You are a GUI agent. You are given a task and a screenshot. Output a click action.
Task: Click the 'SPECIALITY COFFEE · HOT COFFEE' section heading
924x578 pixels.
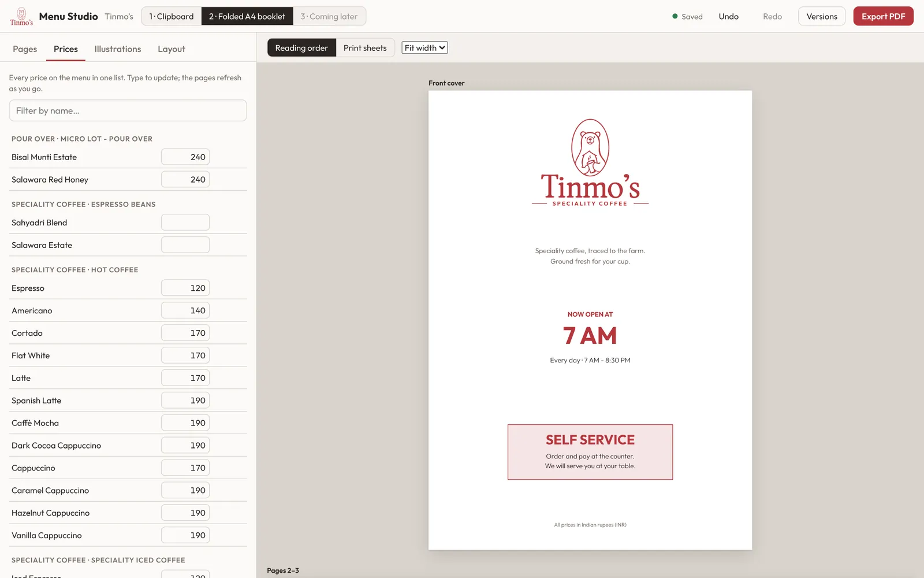pyautogui.click(x=75, y=270)
